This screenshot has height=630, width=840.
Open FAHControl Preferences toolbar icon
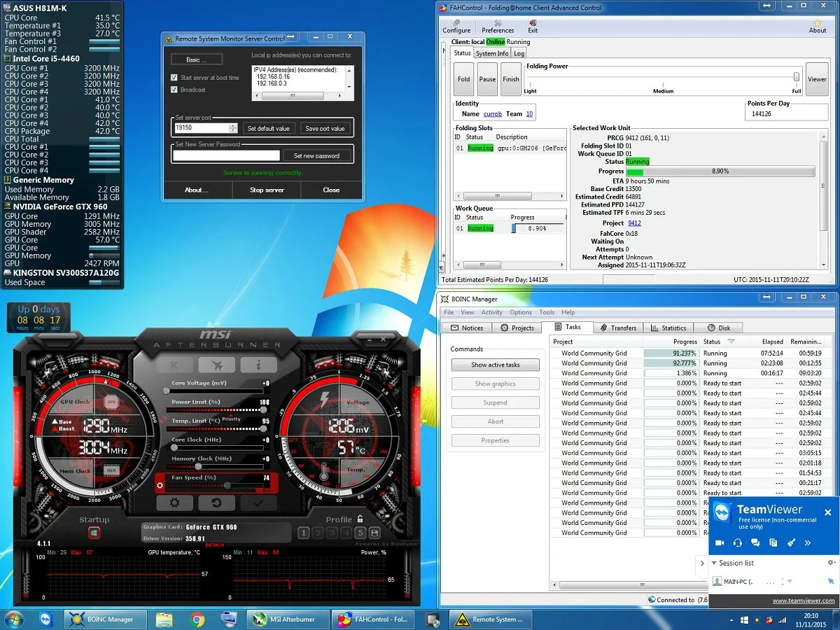click(x=498, y=26)
